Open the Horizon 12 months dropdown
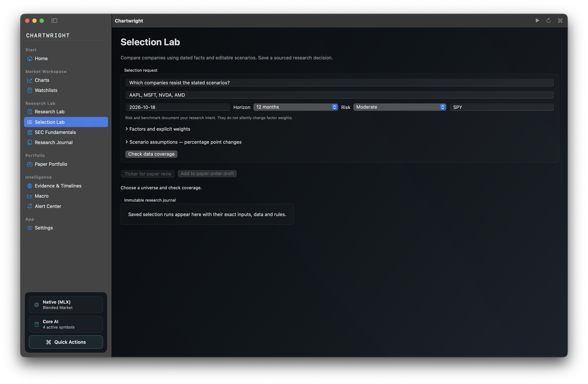Viewport: 588px width, 384px height. [295, 107]
